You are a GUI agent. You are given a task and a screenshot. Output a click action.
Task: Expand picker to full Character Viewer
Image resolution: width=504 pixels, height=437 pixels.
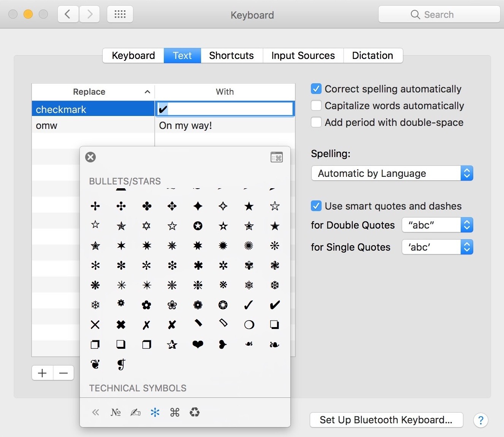pos(277,157)
